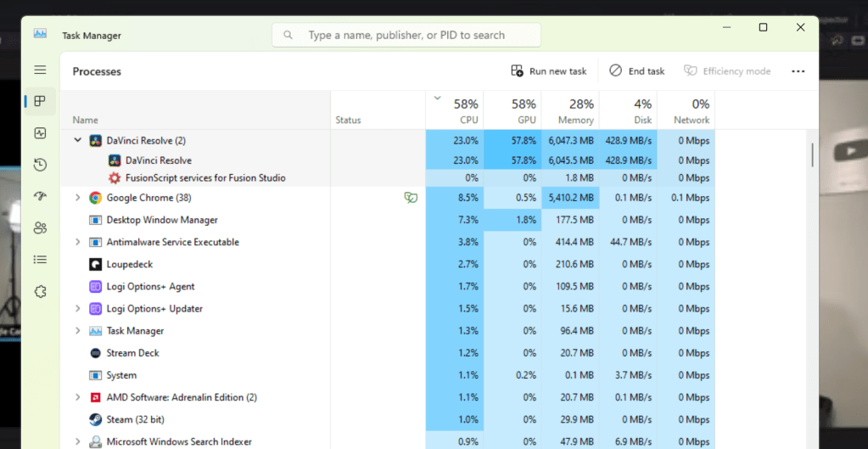Viewport: 868px width, 449px height.
Task: Expand the Logi Options+ Updater row
Action: [x=77, y=308]
